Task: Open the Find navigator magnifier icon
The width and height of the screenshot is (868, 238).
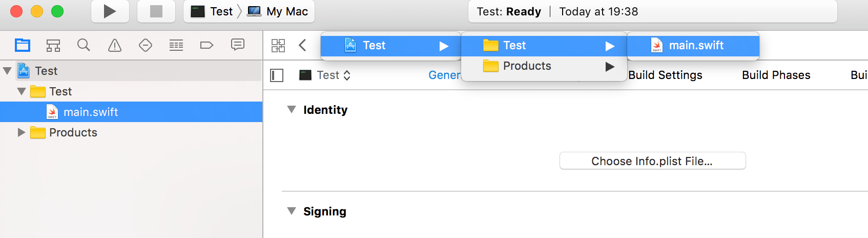Action: [x=84, y=45]
